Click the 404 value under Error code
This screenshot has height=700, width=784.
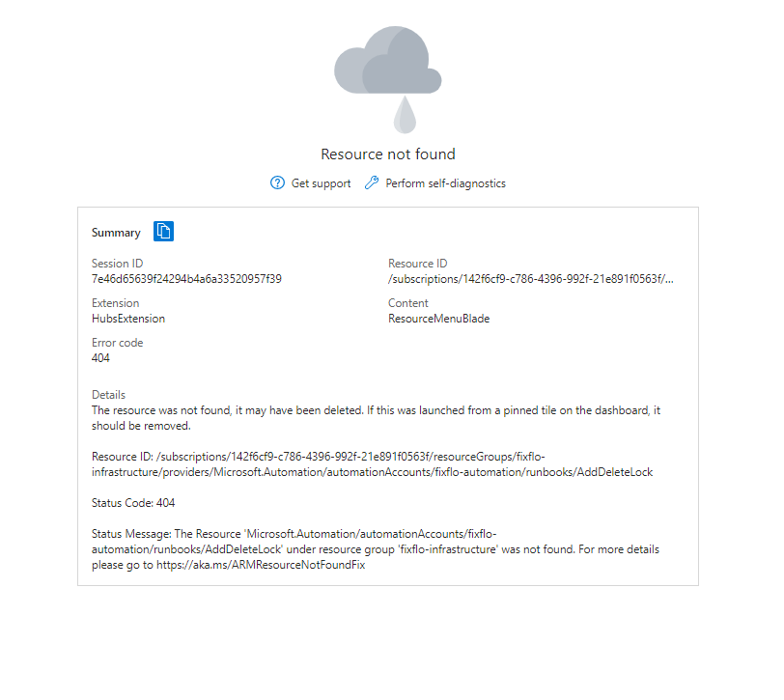100,358
